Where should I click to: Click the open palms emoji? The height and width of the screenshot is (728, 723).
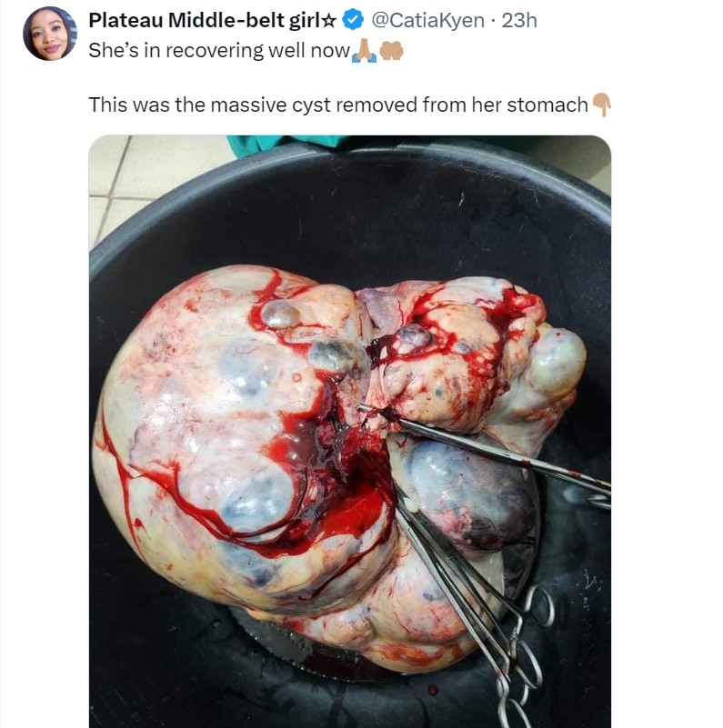[x=390, y=50]
